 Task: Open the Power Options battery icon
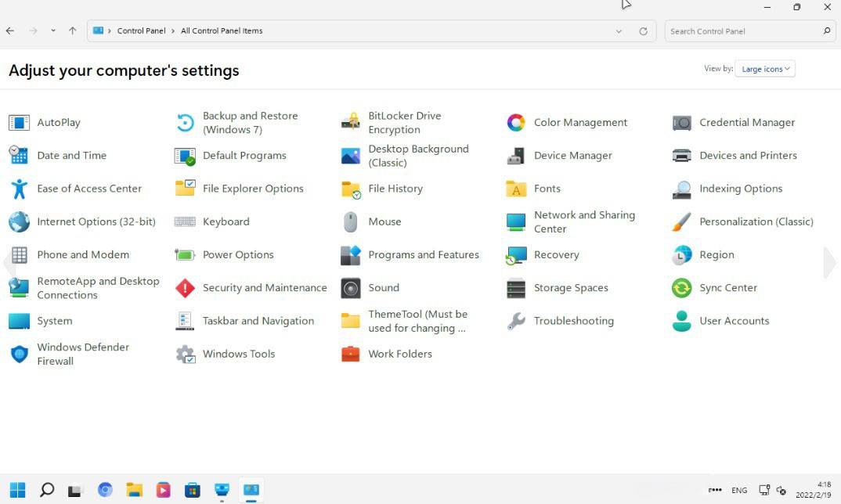click(185, 255)
